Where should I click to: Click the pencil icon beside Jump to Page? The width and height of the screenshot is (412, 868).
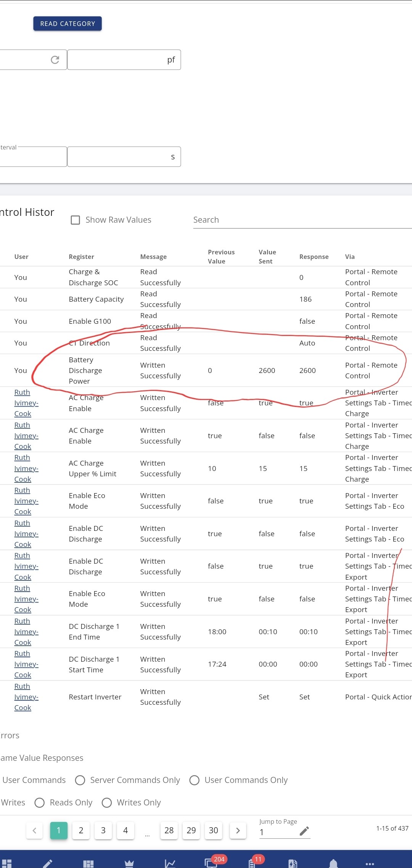(x=304, y=831)
